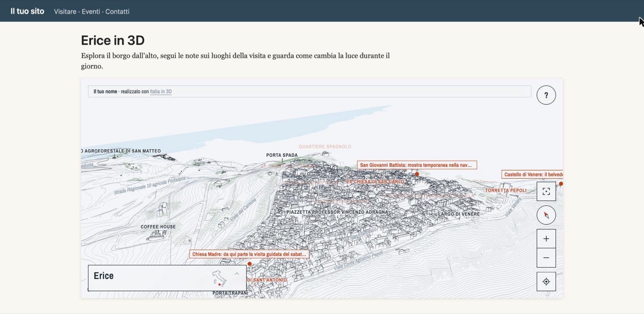Reset map orientation with the compass
Screen dimensions: 644x314
click(546, 215)
